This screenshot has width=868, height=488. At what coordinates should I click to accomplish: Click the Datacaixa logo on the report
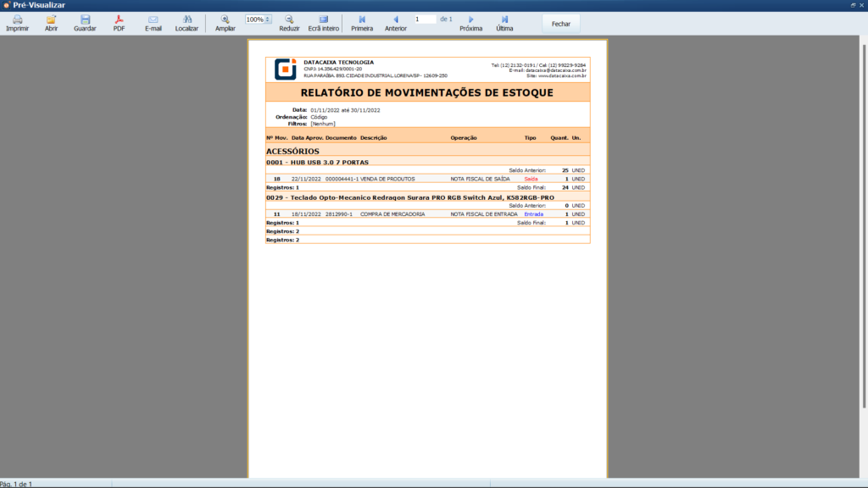click(x=285, y=69)
